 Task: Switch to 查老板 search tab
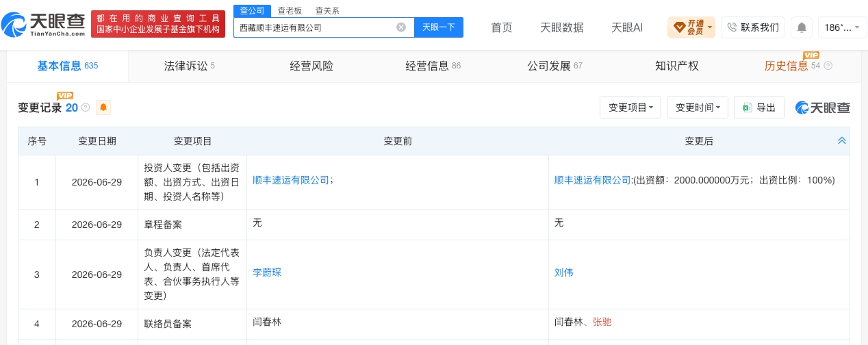(290, 10)
